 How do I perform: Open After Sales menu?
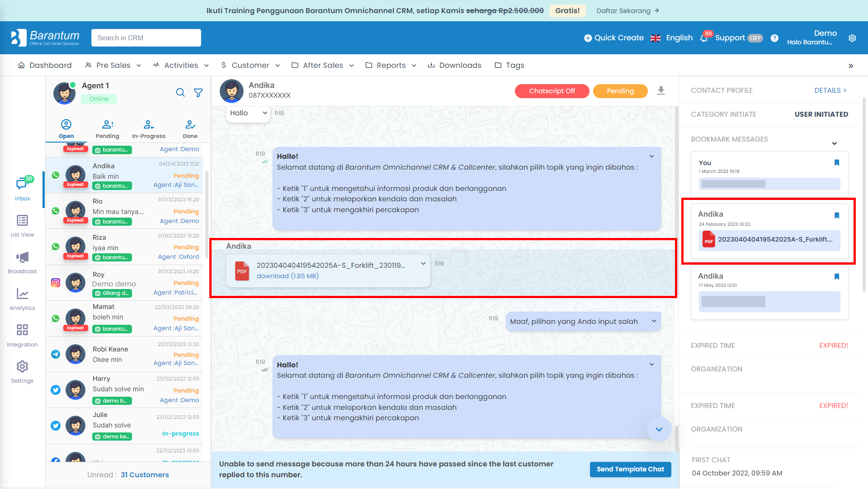click(323, 66)
